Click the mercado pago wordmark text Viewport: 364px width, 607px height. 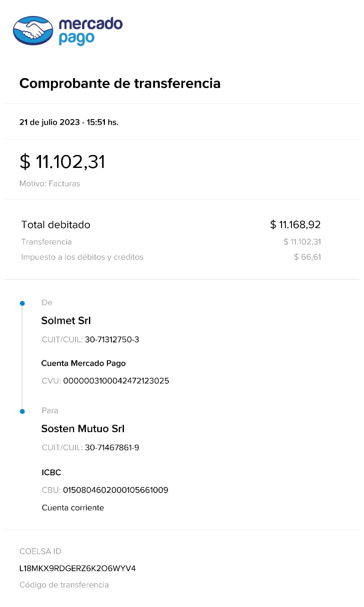(x=90, y=31)
